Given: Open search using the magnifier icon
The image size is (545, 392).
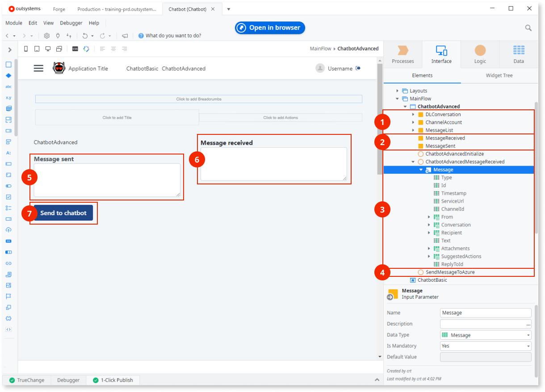Looking at the screenshot, I should (x=528, y=27).
